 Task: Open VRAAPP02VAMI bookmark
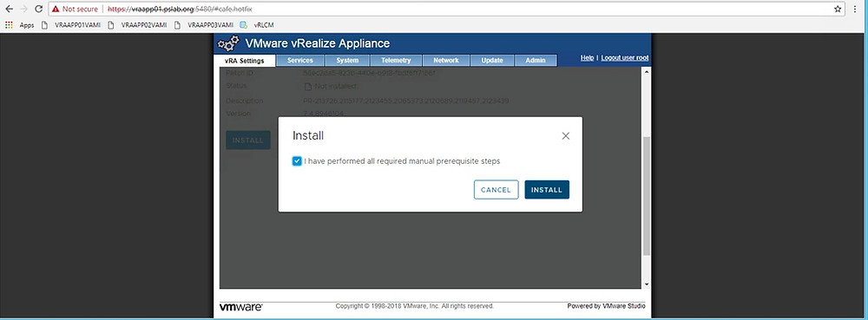[x=137, y=25]
